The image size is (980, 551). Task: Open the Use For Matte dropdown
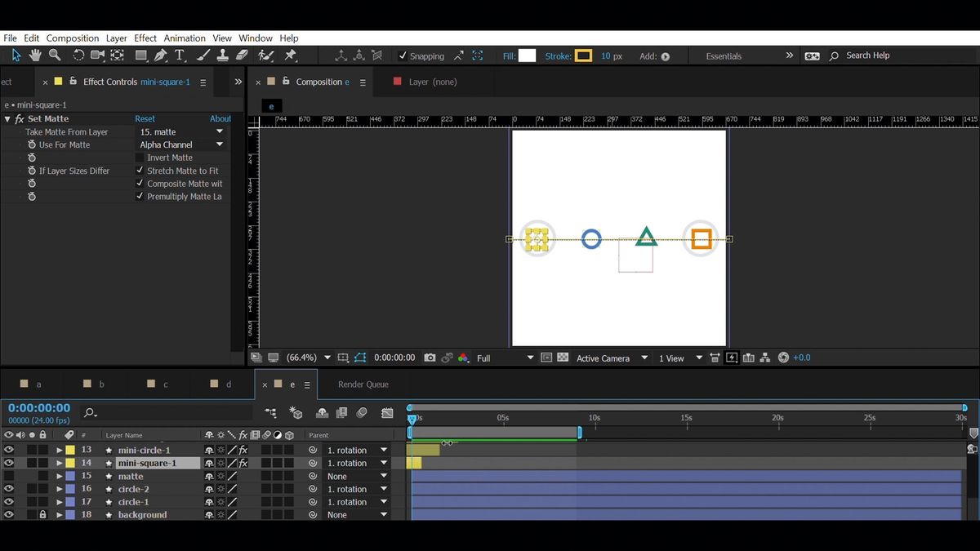(180, 144)
